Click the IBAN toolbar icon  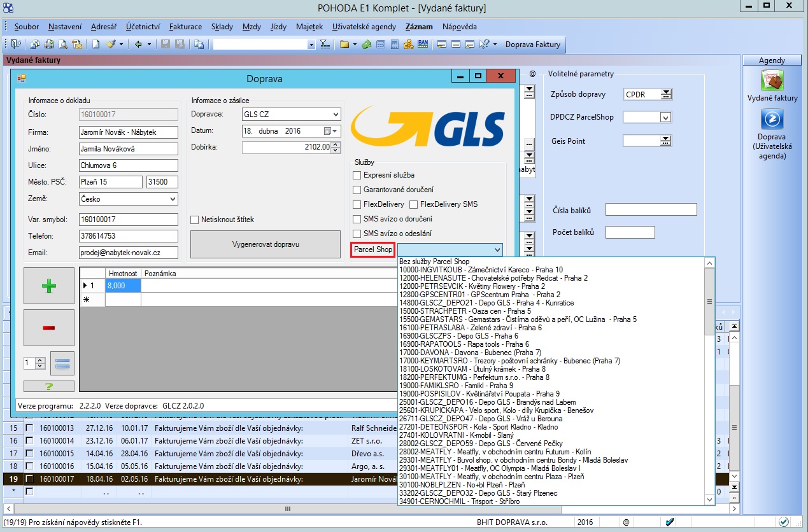[x=423, y=45]
